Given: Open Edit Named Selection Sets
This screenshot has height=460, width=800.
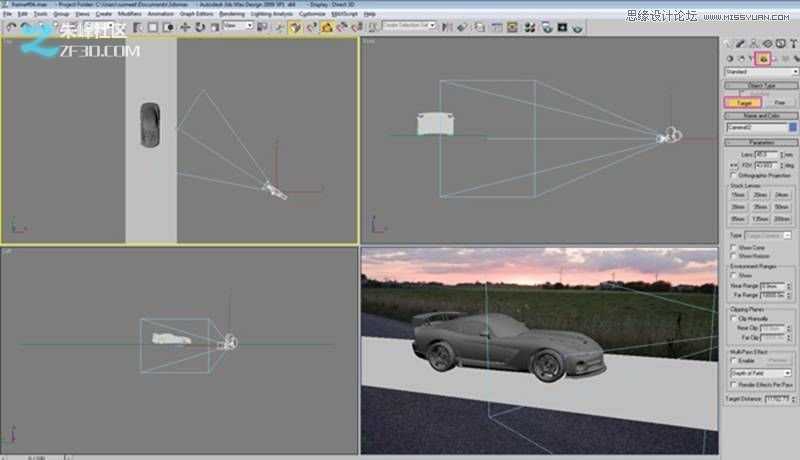Looking at the screenshot, I should pyautogui.click(x=373, y=27).
